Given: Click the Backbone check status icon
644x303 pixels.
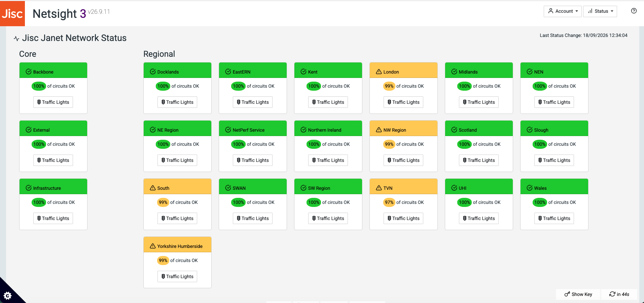Looking at the screenshot, I should pyautogui.click(x=29, y=72).
